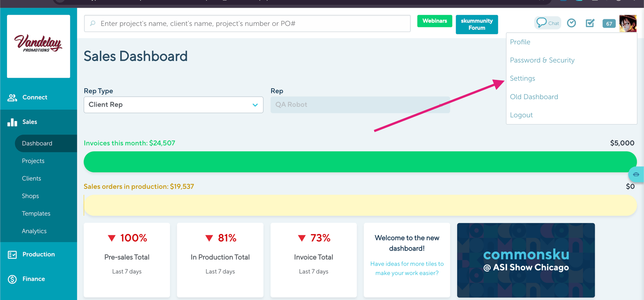644x300 pixels.
Task: Expand the Rep Type dropdown arrow
Action: pyautogui.click(x=255, y=105)
